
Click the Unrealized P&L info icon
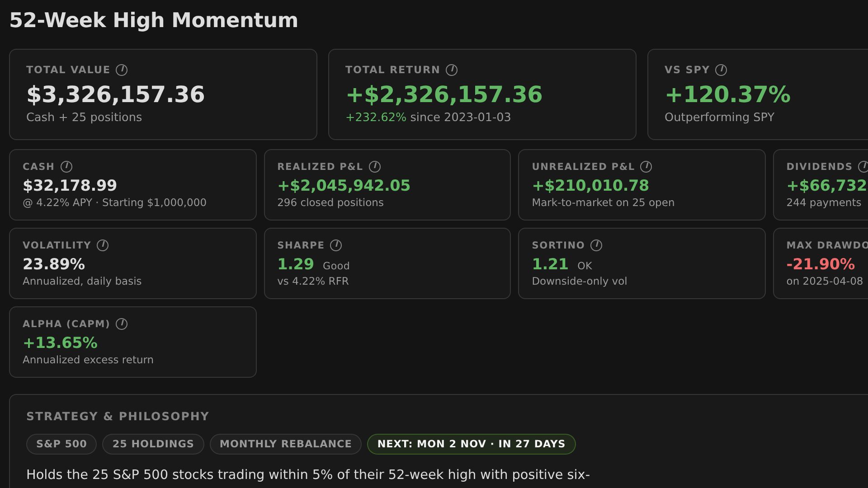[x=646, y=167]
